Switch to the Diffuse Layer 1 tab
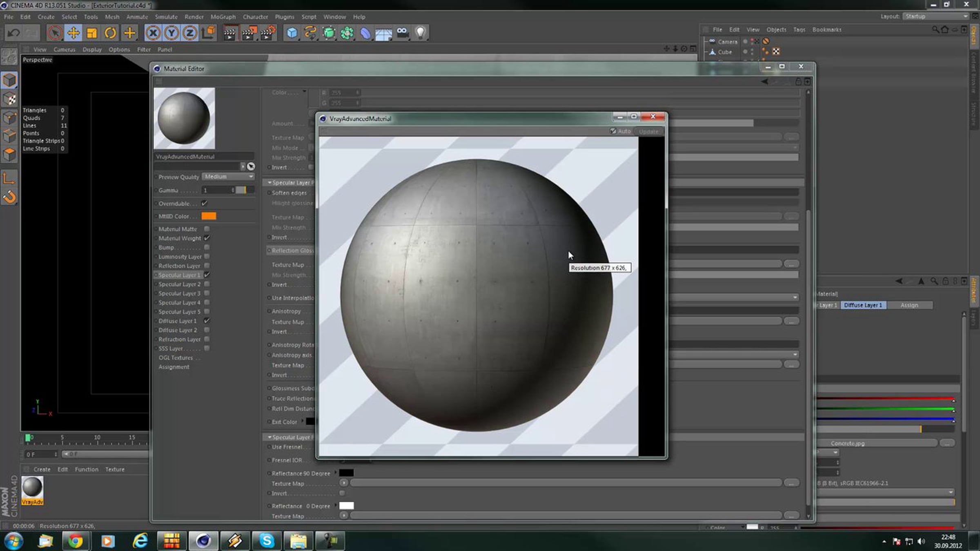Viewport: 980px width, 551px height. [x=863, y=305]
